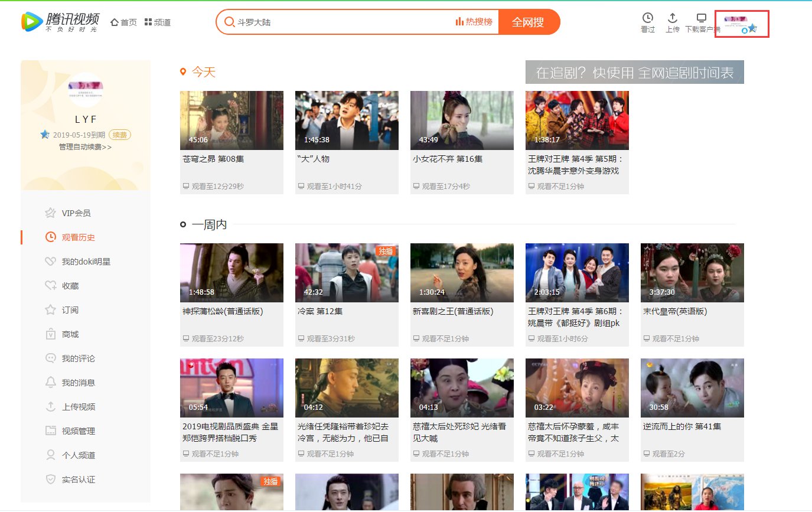Open 神探蒲松龄(普通话版) thumbnail
The image size is (812, 512).
tap(231, 273)
